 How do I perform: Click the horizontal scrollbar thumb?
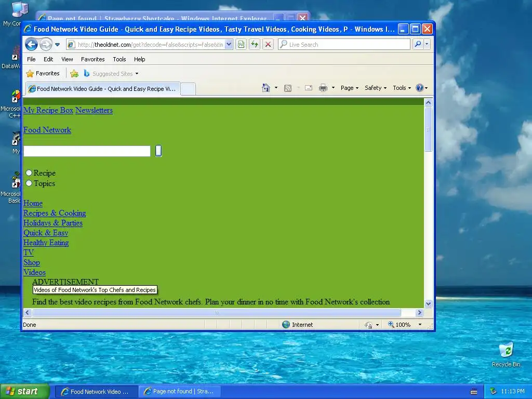coord(217,312)
